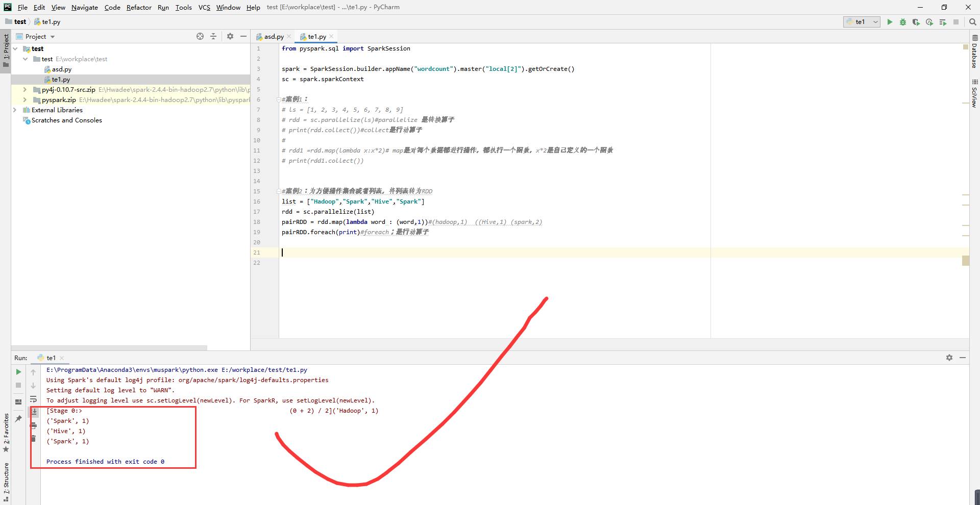Run te1 with profiler
The height and width of the screenshot is (505, 980).
929,22
